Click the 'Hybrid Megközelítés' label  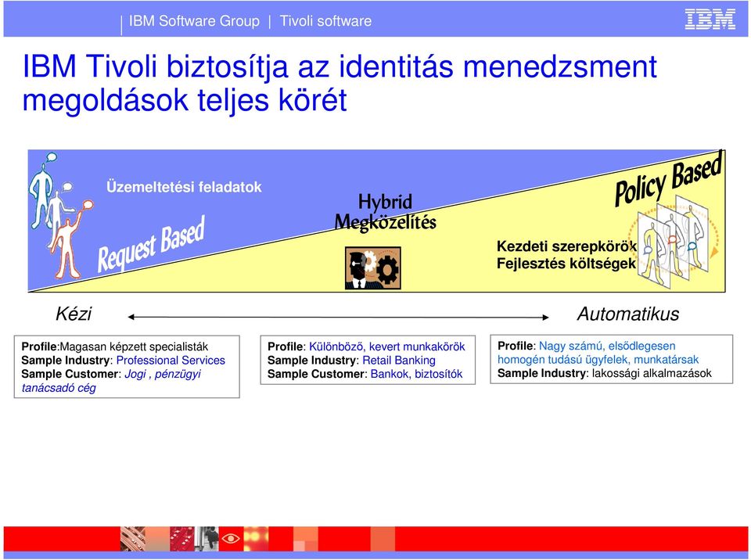click(x=385, y=212)
